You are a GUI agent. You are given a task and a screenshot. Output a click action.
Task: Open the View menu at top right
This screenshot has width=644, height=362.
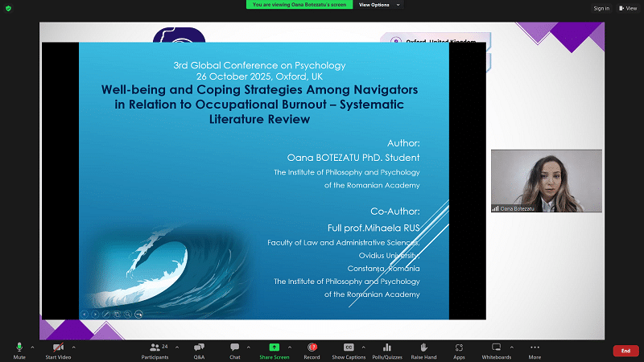tap(626, 8)
